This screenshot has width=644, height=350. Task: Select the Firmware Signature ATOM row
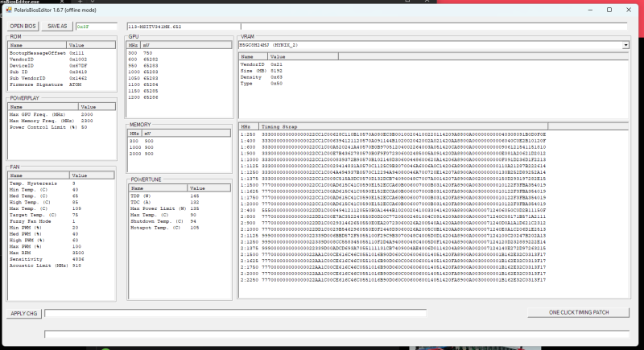[62, 84]
